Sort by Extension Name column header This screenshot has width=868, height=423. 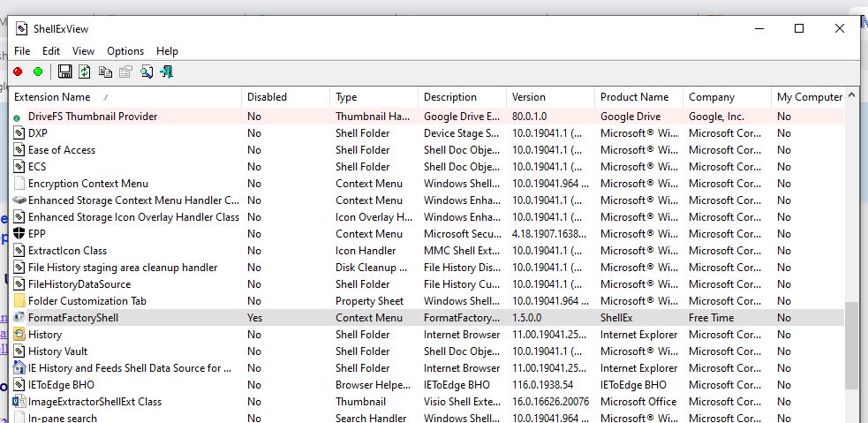[53, 97]
